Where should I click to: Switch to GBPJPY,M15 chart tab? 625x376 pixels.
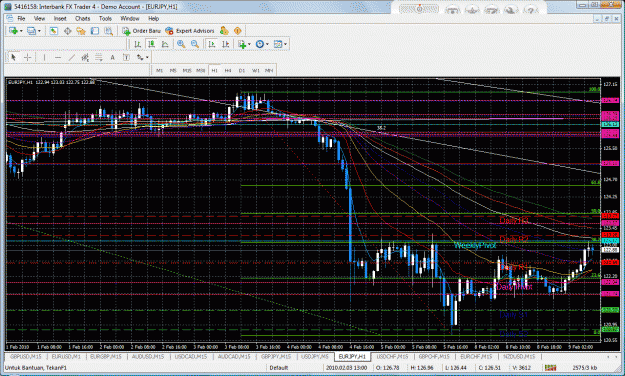pyautogui.click(x=276, y=356)
